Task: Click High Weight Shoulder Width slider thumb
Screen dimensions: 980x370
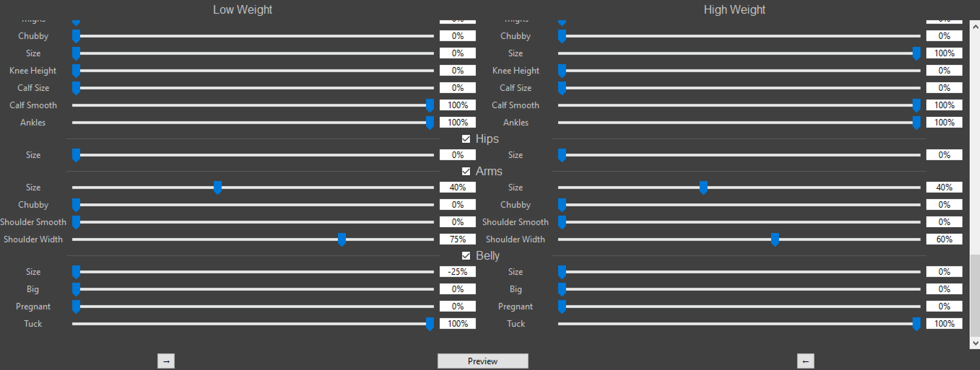Action: point(775,239)
